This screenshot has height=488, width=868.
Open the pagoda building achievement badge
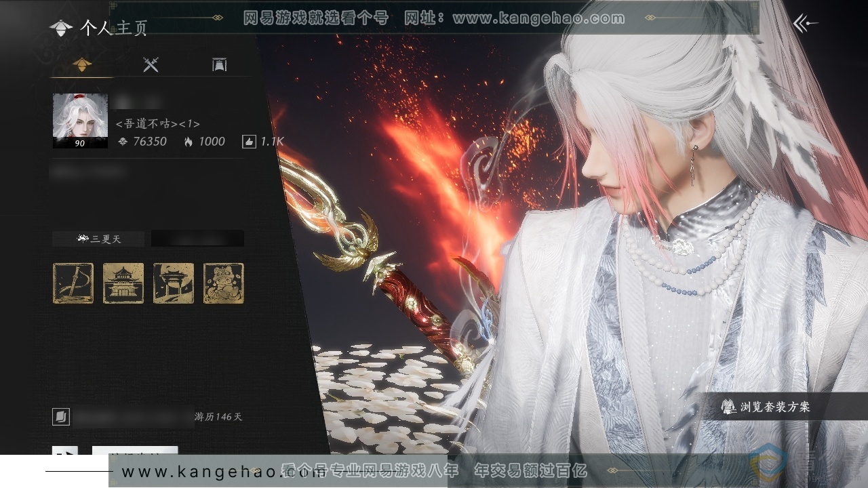(x=123, y=283)
